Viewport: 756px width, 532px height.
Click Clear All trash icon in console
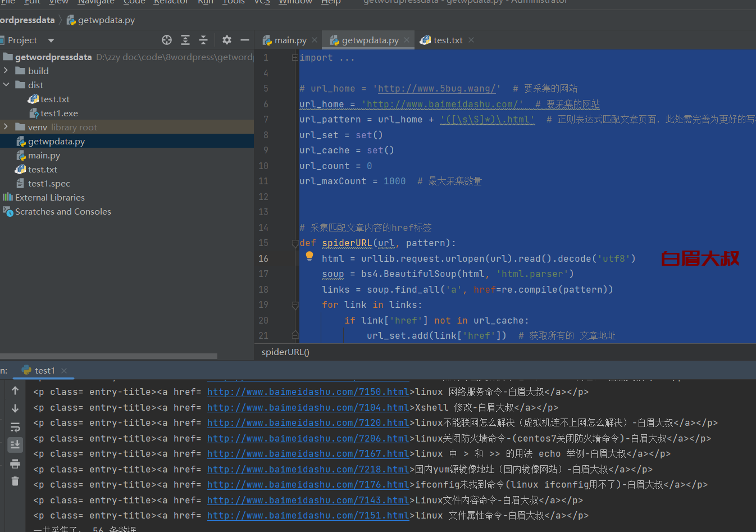pos(15,481)
